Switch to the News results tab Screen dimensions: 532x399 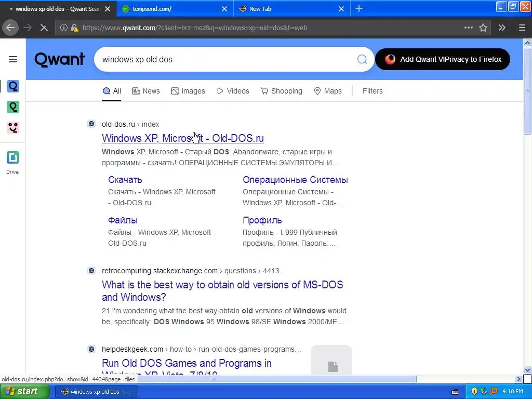pos(146,91)
